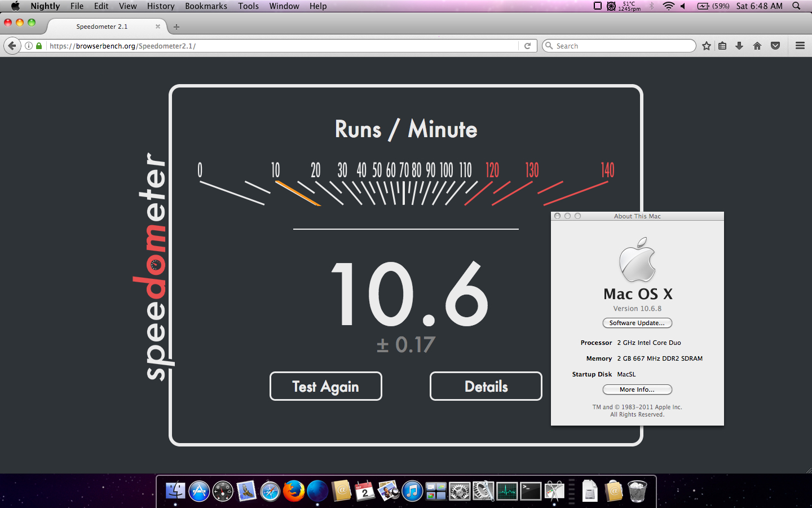Viewport: 812px width, 508px height.
Task: Launch Terminal from the Dock
Action: tap(531, 491)
